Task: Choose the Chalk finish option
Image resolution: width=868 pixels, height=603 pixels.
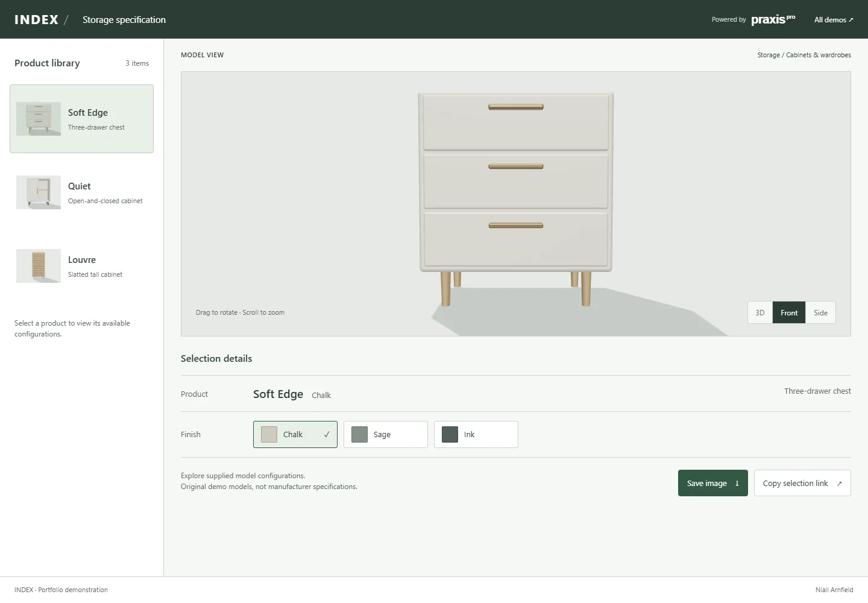Action: pos(295,434)
